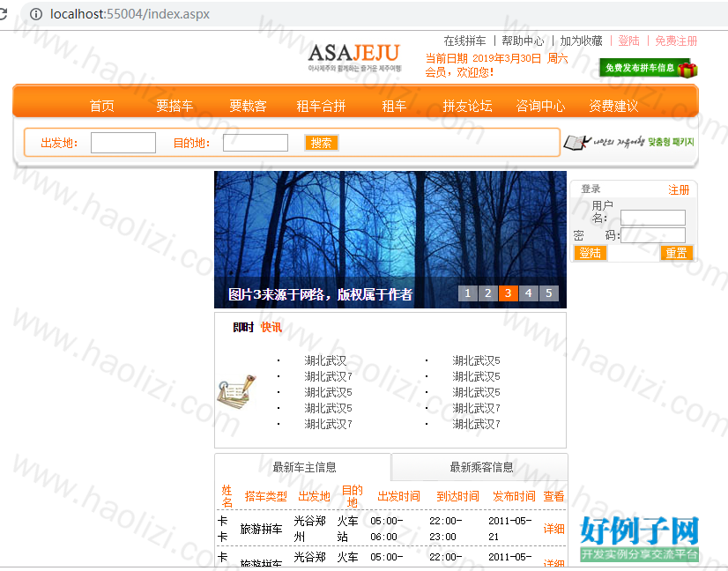Click the orange 搜索 button
Viewport: 728px width, 571px height.
click(x=322, y=143)
